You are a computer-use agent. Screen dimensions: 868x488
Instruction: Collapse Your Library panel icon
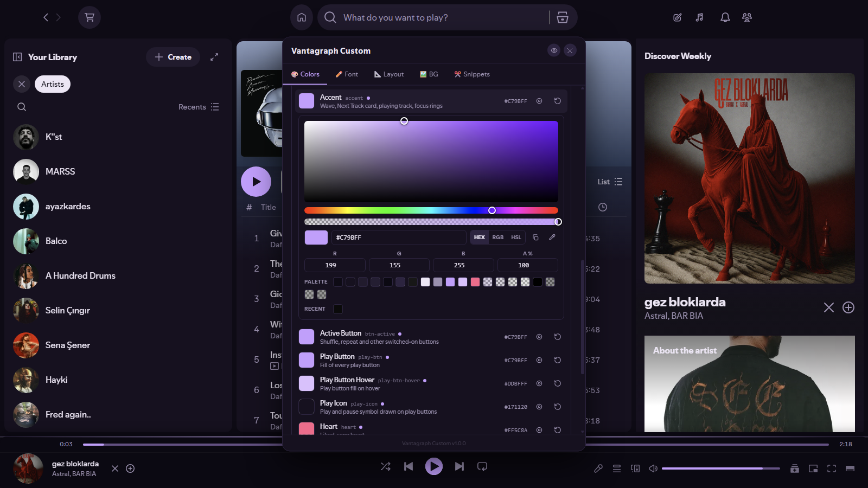tap(17, 57)
